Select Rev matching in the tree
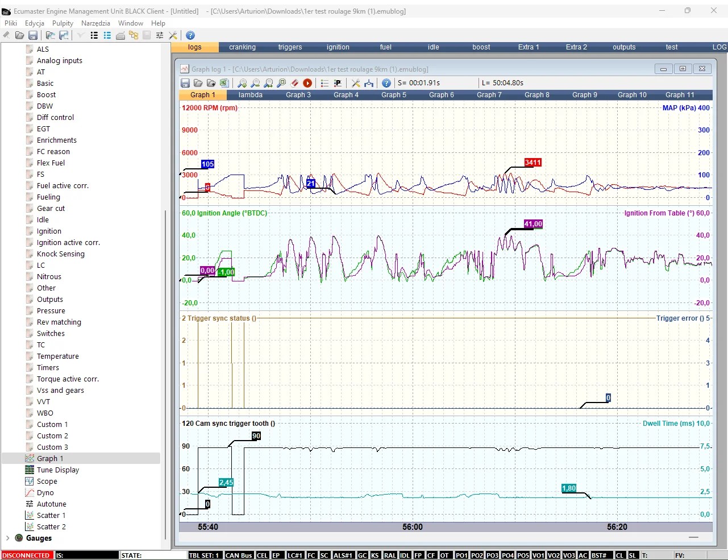728x560 pixels. point(59,322)
